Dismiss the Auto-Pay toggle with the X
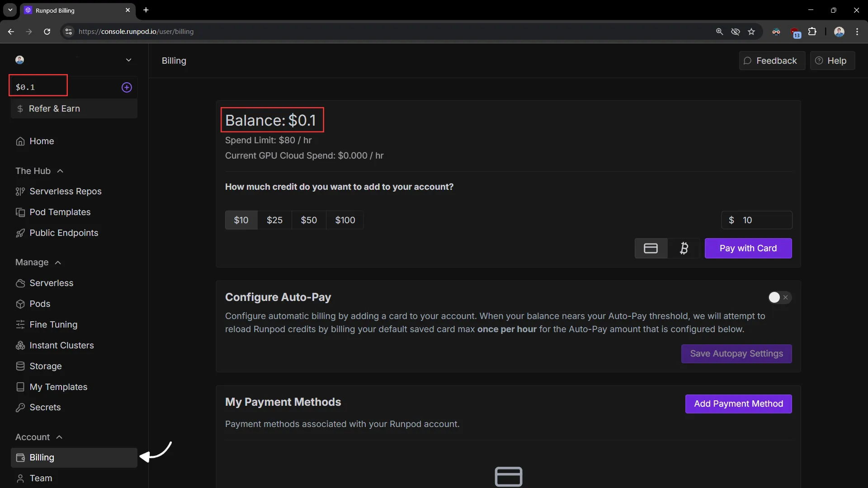Viewport: 868px width, 488px height. (x=787, y=297)
